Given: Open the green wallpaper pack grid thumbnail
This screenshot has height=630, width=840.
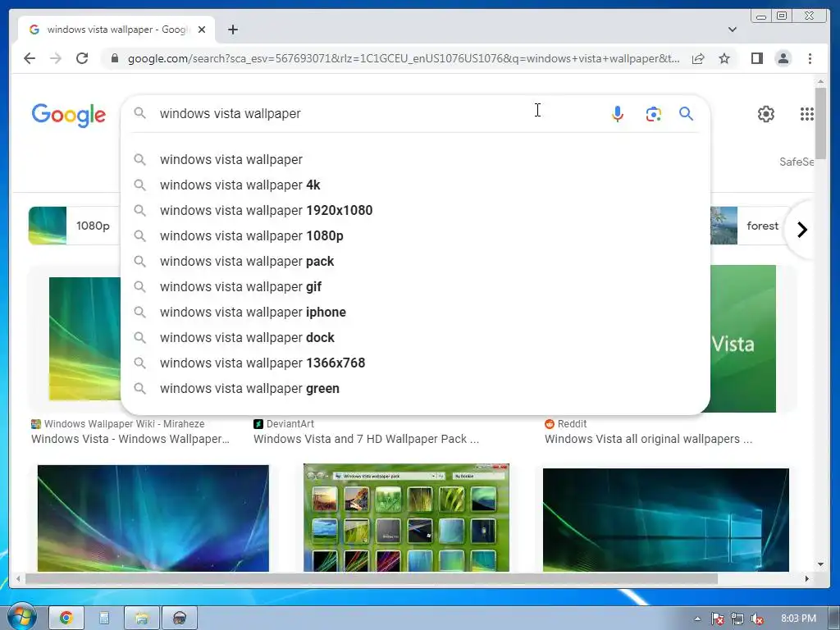Looking at the screenshot, I should [x=406, y=518].
